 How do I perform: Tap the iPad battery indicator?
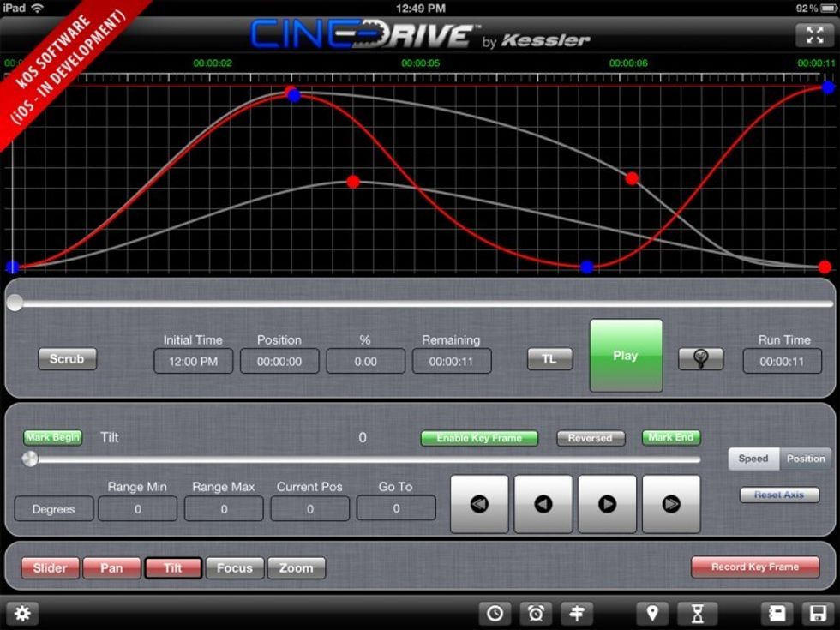[828, 8]
